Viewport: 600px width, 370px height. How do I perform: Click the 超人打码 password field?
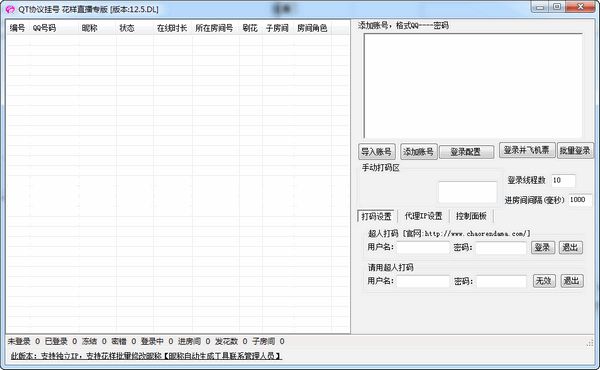(x=501, y=248)
